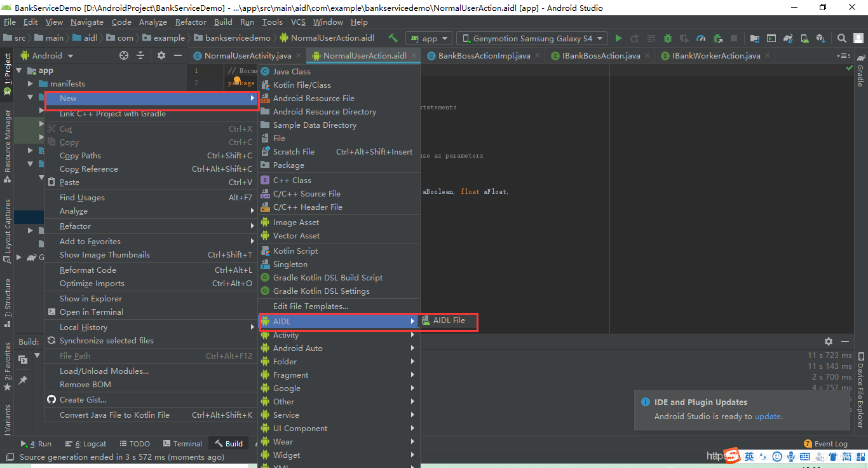Screen dimensions: 868x468
Task: Hide the Build panel with minus icon
Action: click(844, 341)
